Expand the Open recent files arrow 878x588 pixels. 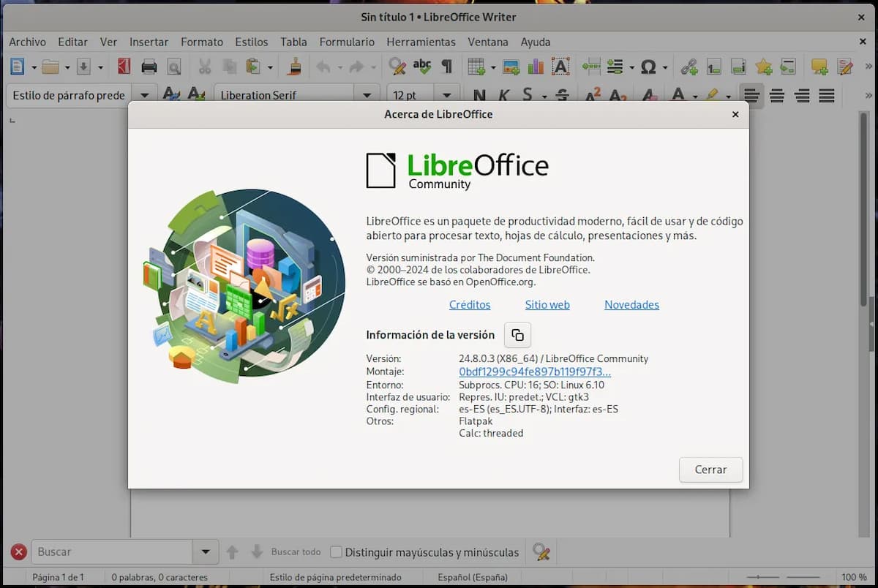pos(67,68)
